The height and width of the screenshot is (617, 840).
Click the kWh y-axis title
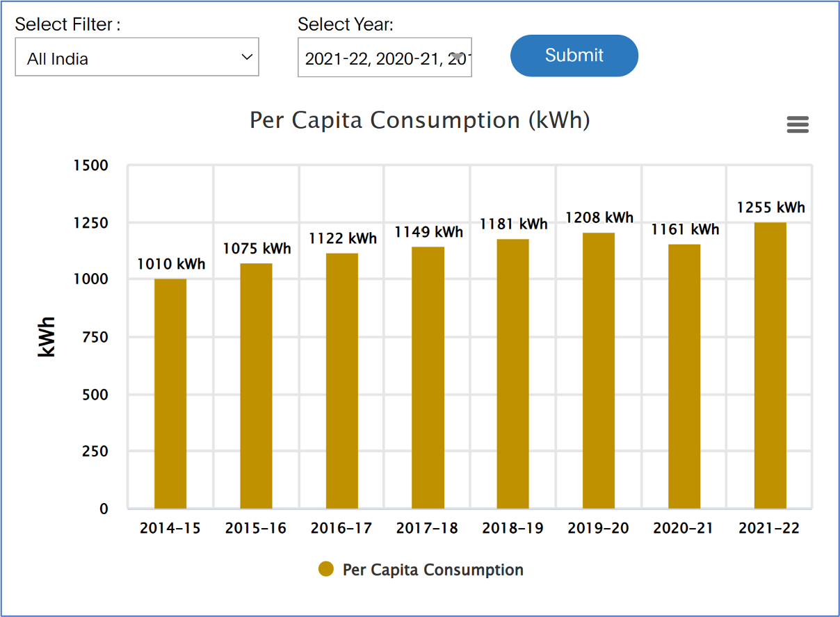47,337
